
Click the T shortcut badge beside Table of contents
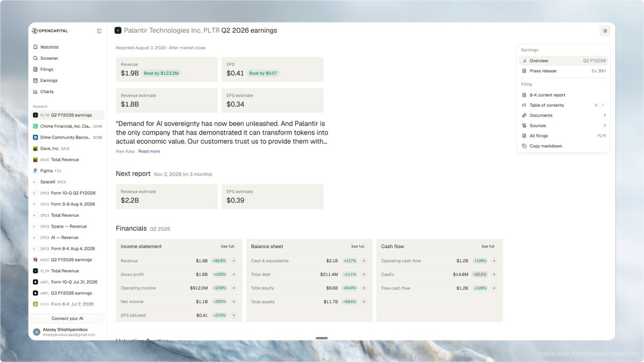click(603, 105)
